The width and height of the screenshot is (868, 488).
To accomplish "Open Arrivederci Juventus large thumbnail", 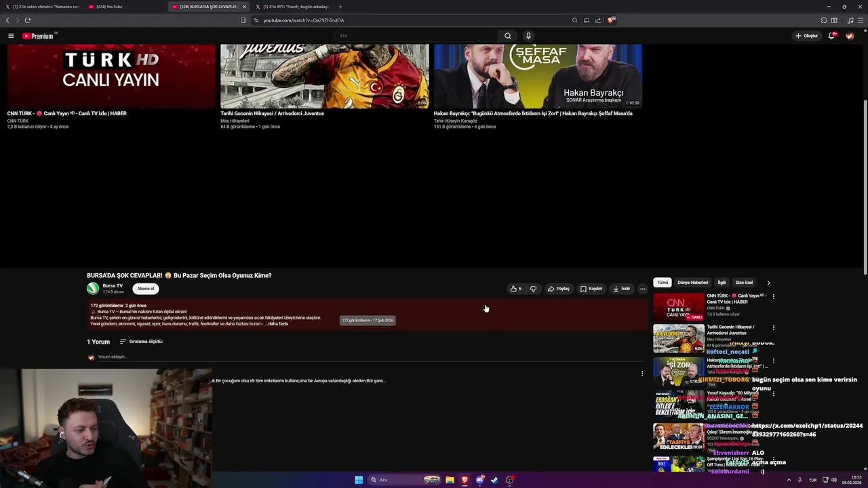I will coord(324,76).
